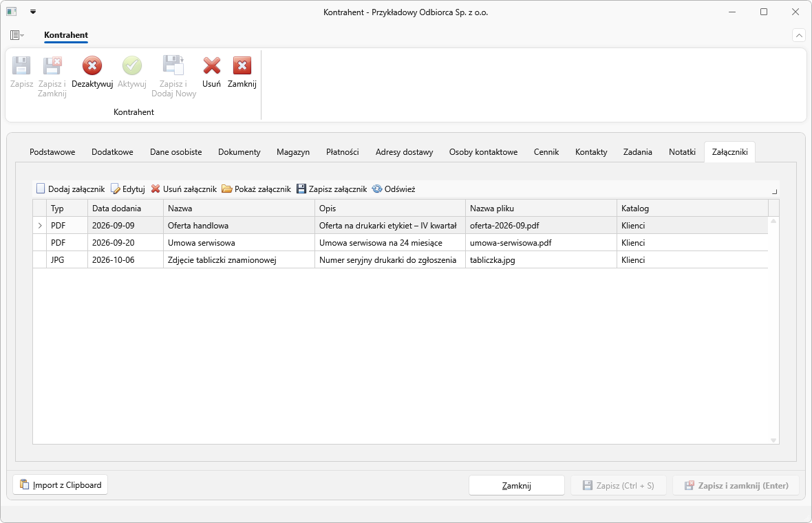
Task: Open the Cennik tab
Action: click(x=546, y=152)
